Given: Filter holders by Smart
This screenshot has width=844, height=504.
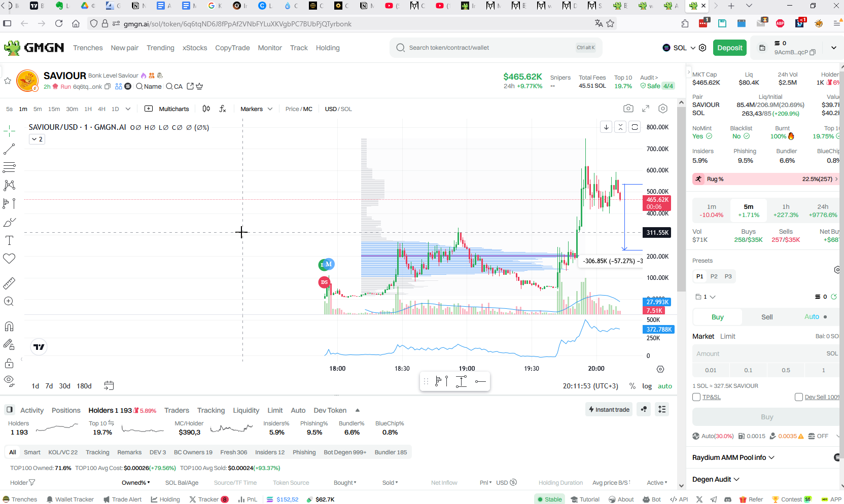Looking at the screenshot, I should 32,452.
